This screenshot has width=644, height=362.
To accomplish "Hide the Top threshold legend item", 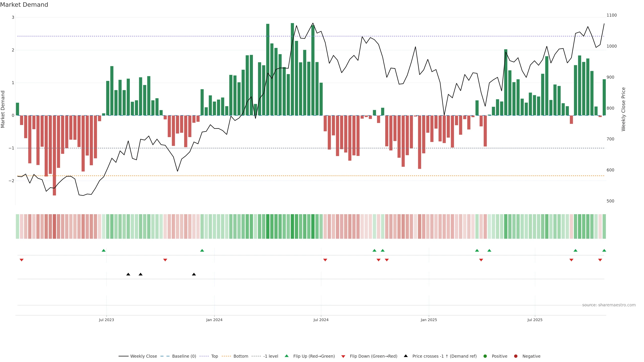I will click(x=214, y=356).
